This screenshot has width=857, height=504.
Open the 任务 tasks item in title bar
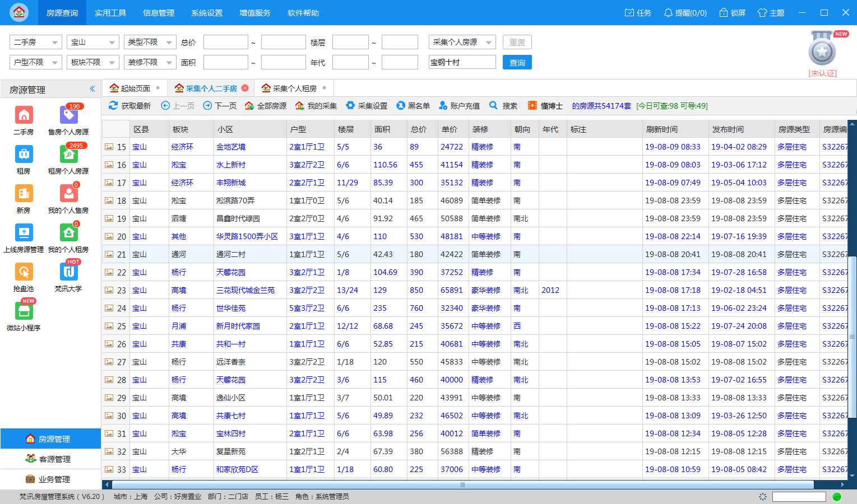point(638,13)
